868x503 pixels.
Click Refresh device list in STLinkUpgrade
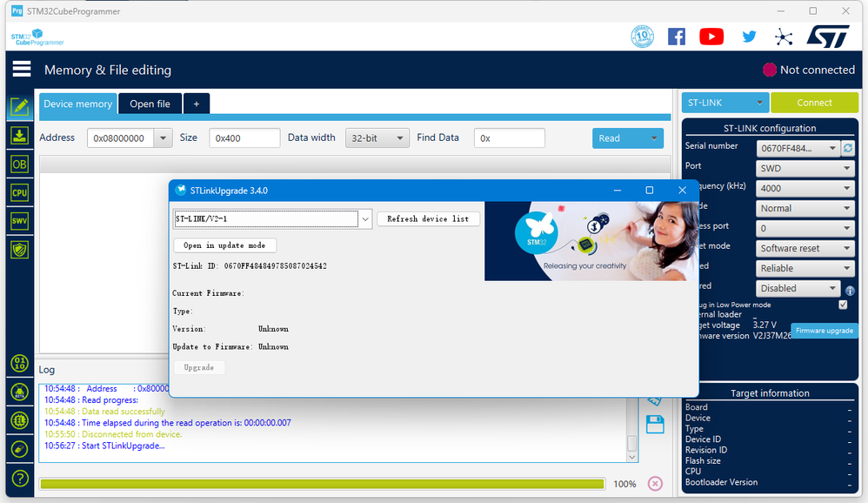[x=428, y=218]
